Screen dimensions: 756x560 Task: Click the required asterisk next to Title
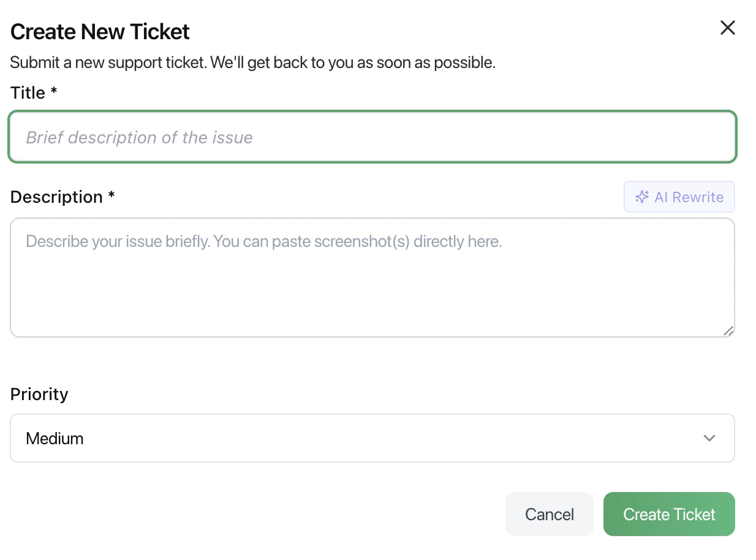tap(54, 92)
